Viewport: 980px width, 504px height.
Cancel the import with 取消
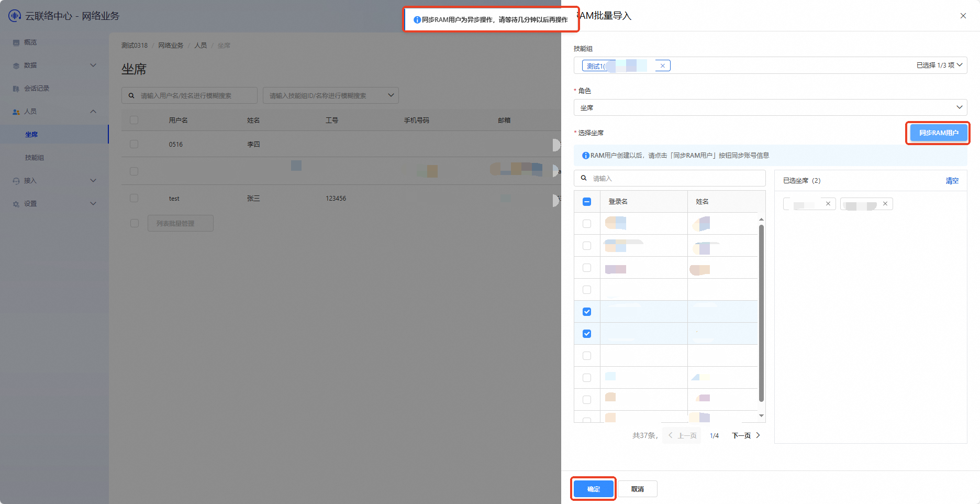click(x=638, y=489)
